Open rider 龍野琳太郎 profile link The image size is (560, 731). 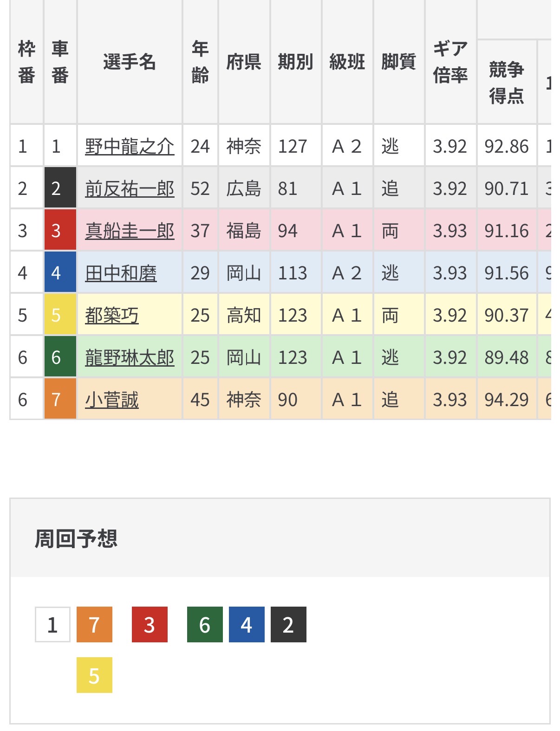[130, 358]
